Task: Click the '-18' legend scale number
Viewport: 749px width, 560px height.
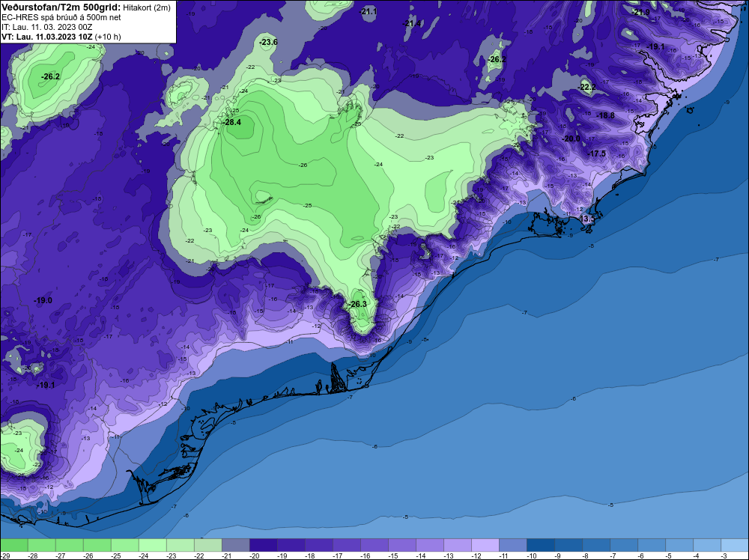Action: [310, 556]
